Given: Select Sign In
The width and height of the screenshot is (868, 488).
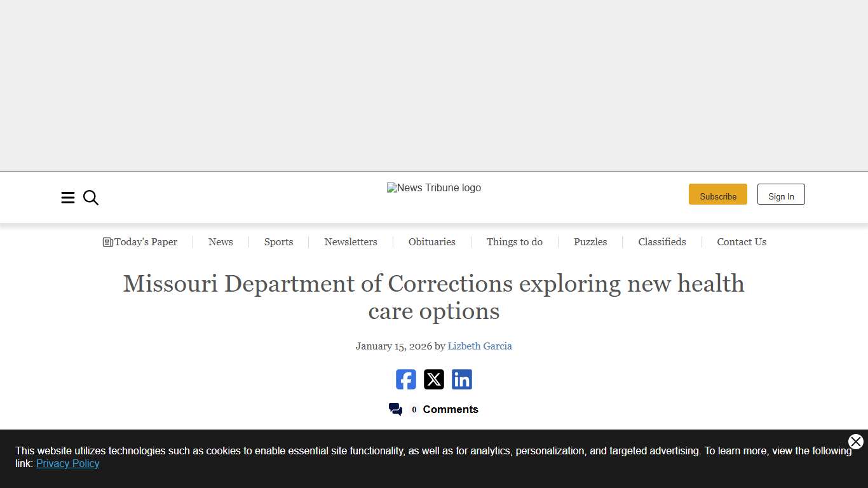Looking at the screenshot, I should [x=781, y=194].
